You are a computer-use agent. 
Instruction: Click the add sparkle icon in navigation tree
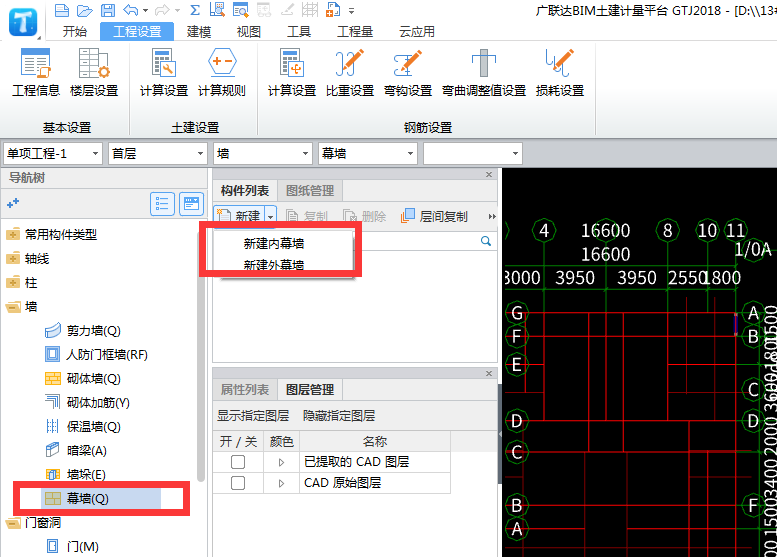click(x=13, y=203)
